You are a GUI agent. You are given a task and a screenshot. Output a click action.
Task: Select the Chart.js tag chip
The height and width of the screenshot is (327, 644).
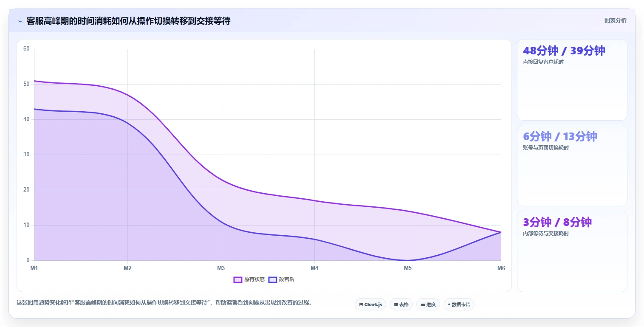click(x=370, y=304)
